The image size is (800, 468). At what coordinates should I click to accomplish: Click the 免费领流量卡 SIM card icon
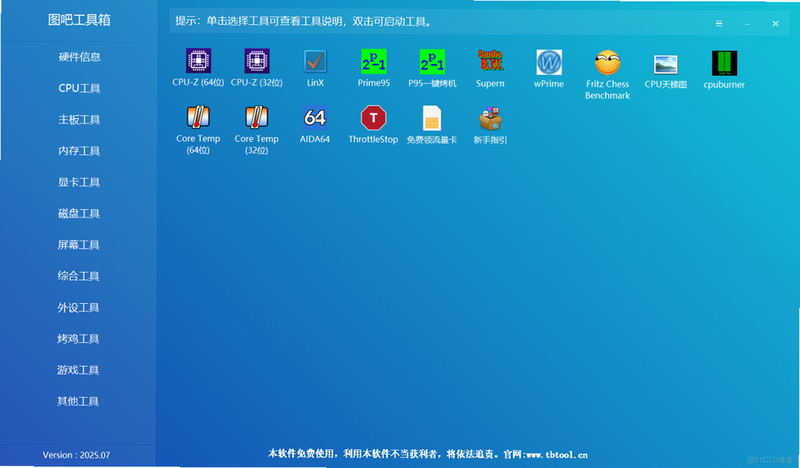(432, 118)
